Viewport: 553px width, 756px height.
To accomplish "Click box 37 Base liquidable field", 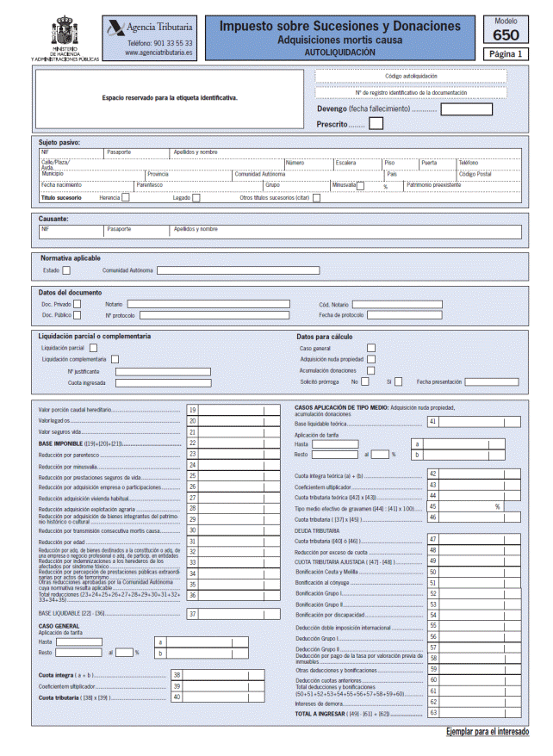I will (x=233, y=614).
